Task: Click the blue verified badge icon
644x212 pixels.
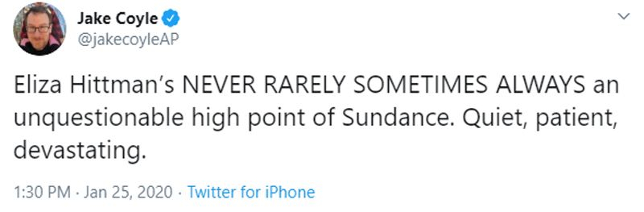Action: pos(171,18)
